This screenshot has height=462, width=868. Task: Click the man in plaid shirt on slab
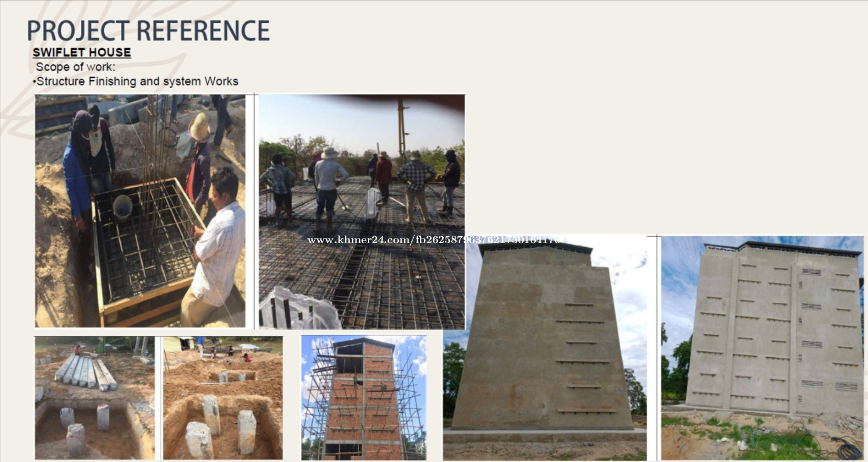416,185
